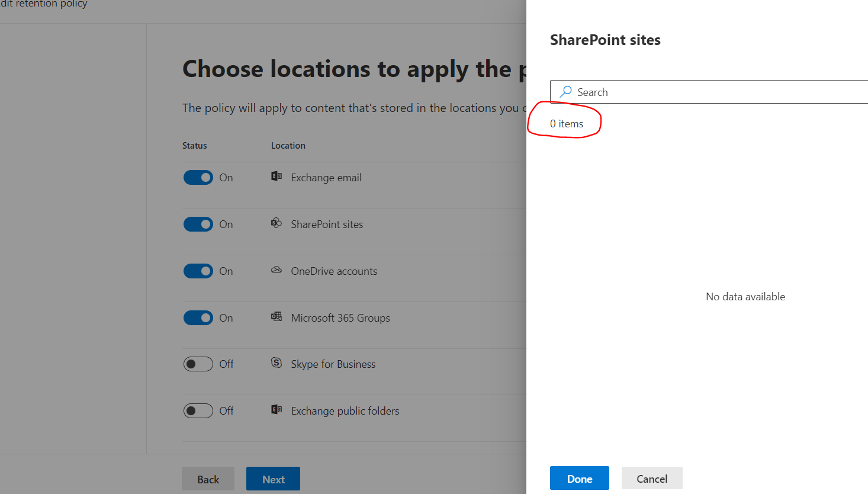Turn off the SharePoint sites toggle
The image size is (868, 494).
tap(198, 224)
